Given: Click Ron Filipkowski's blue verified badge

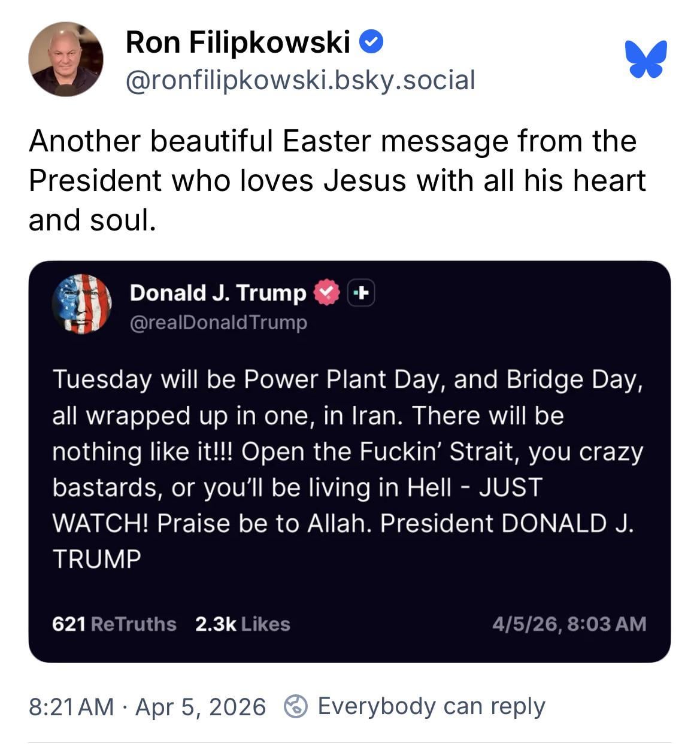Looking at the screenshot, I should click(x=371, y=42).
